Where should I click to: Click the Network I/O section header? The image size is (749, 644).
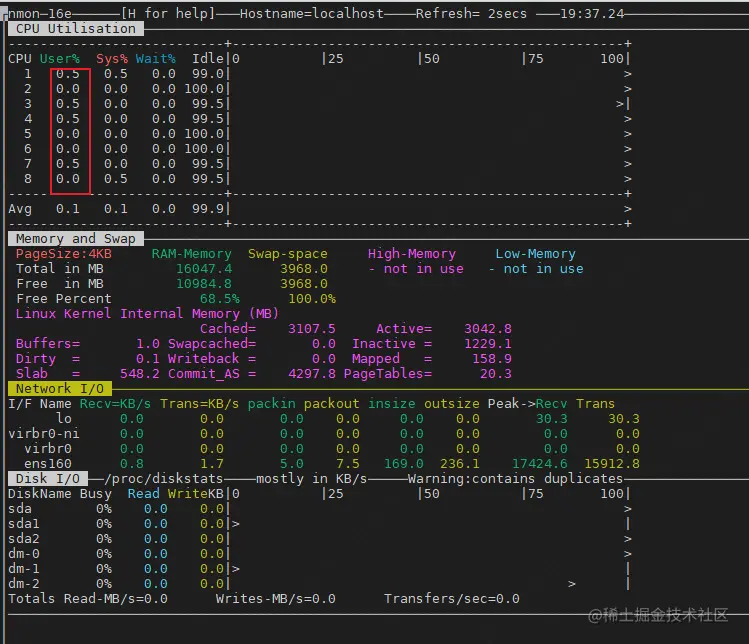pyautogui.click(x=60, y=388)
